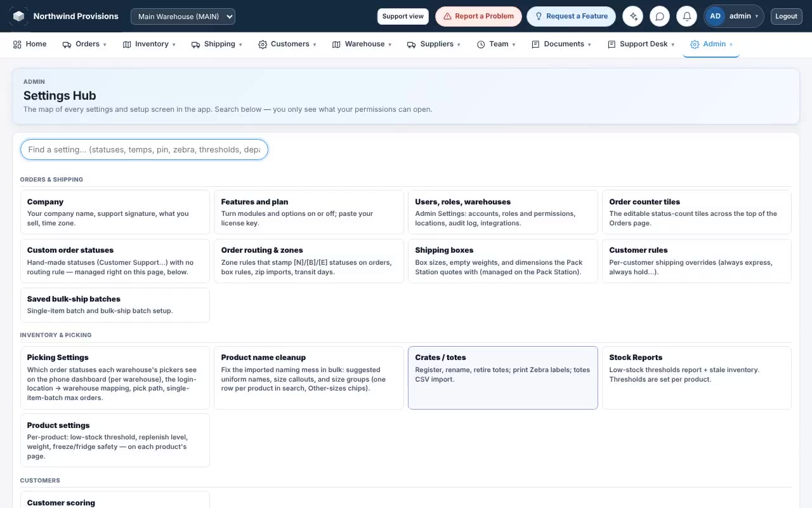
Task: Open the Order counter tiles card
Action: tap(697, 212)
